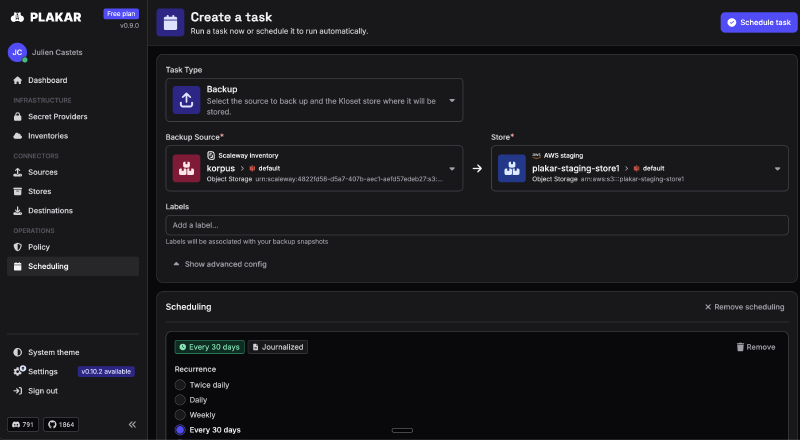Open the Destinations page
This screenshot has width=800, height=440.
(x=51, y=210)
